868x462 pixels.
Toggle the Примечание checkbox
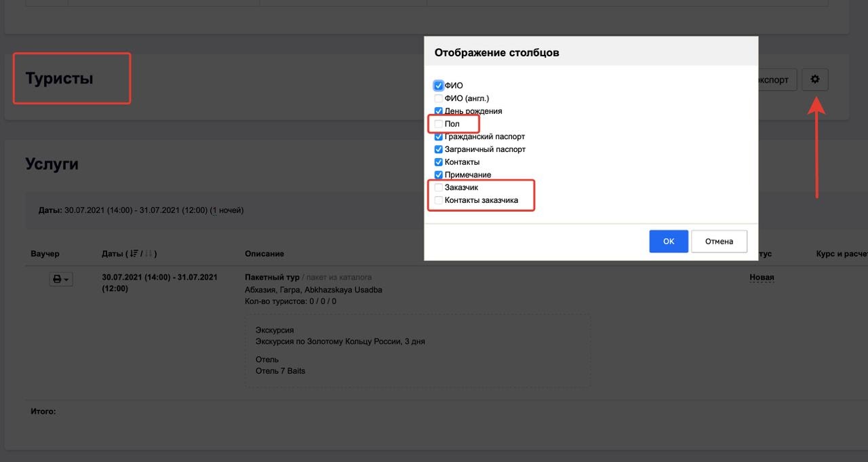coord(439,175)
